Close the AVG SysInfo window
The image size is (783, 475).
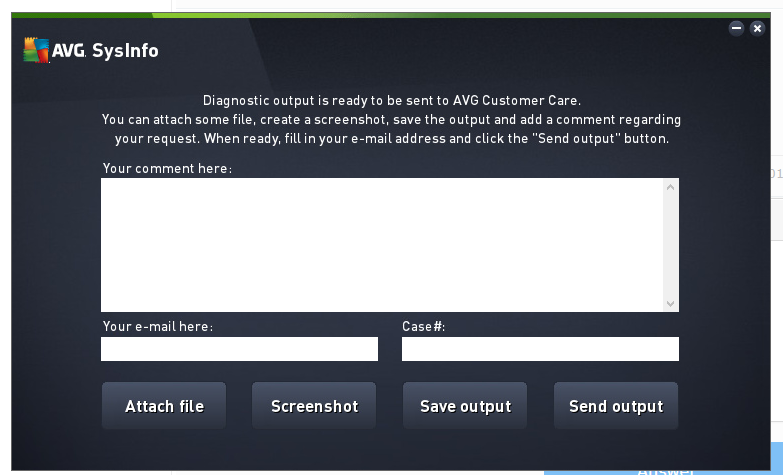coord(757,28)
